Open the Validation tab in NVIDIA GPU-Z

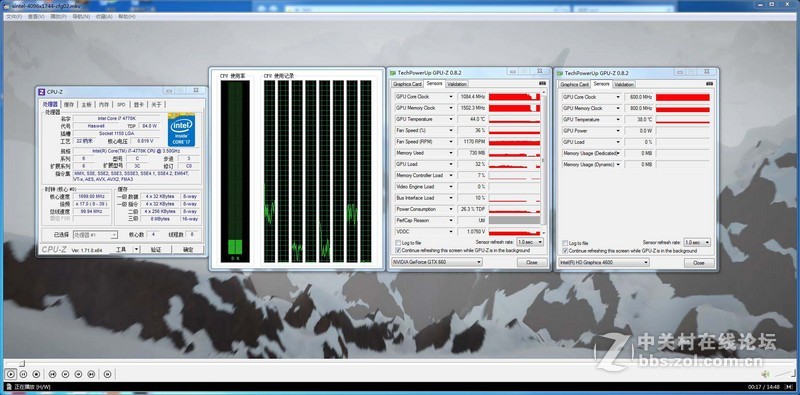coord(457,84)
